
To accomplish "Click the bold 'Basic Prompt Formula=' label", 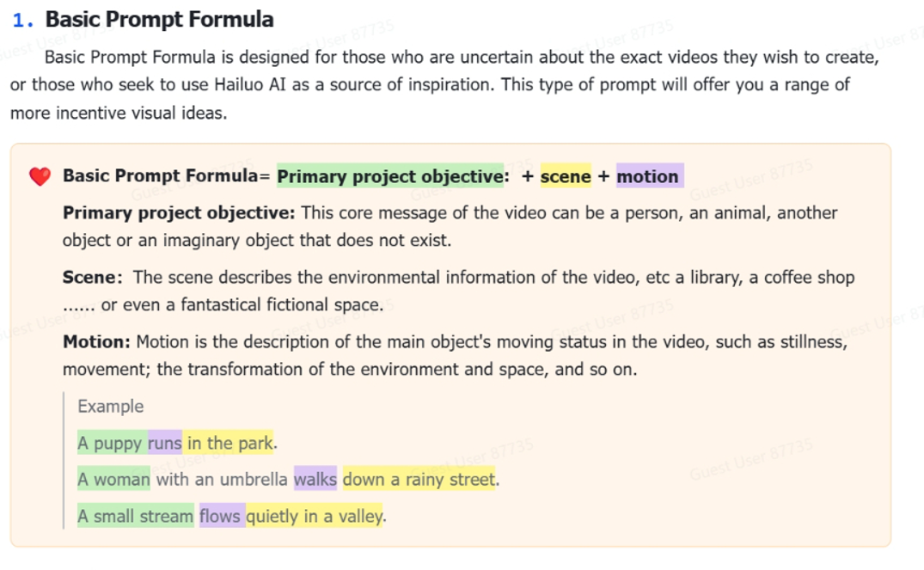I will point(166,175).
